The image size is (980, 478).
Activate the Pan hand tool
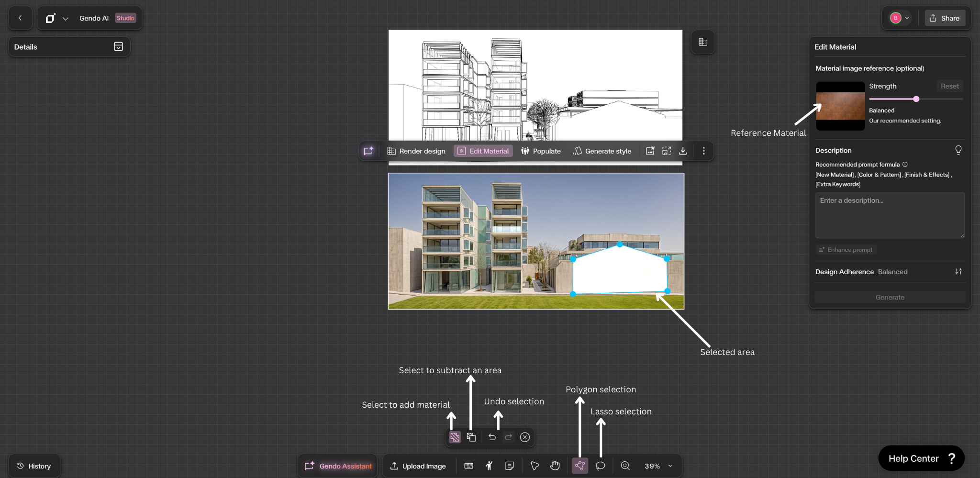[555, 466]
